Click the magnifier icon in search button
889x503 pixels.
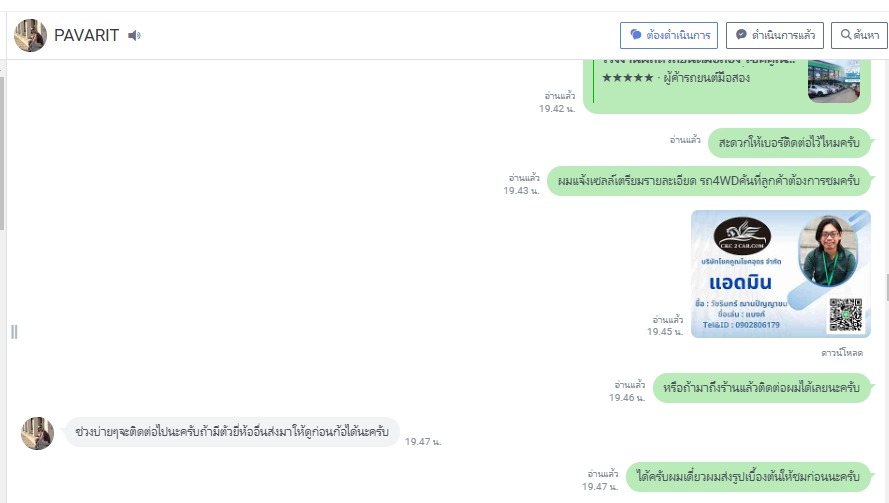845,35
